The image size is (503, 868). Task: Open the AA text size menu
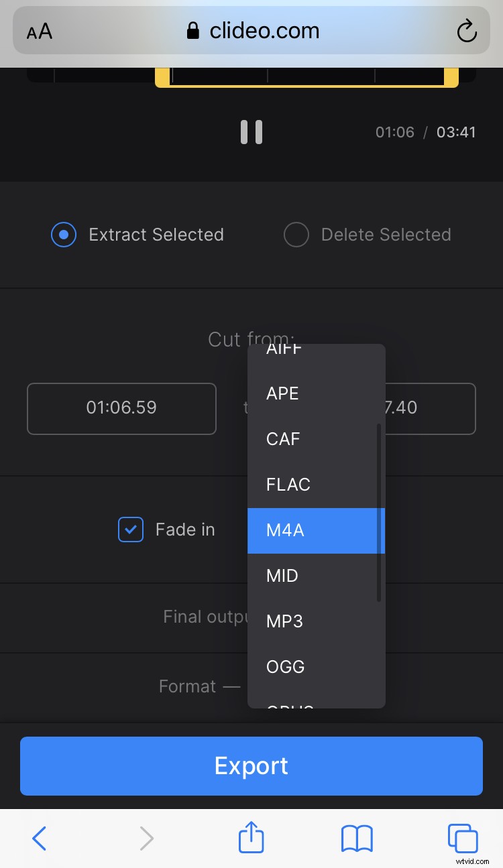click(38, 31)
